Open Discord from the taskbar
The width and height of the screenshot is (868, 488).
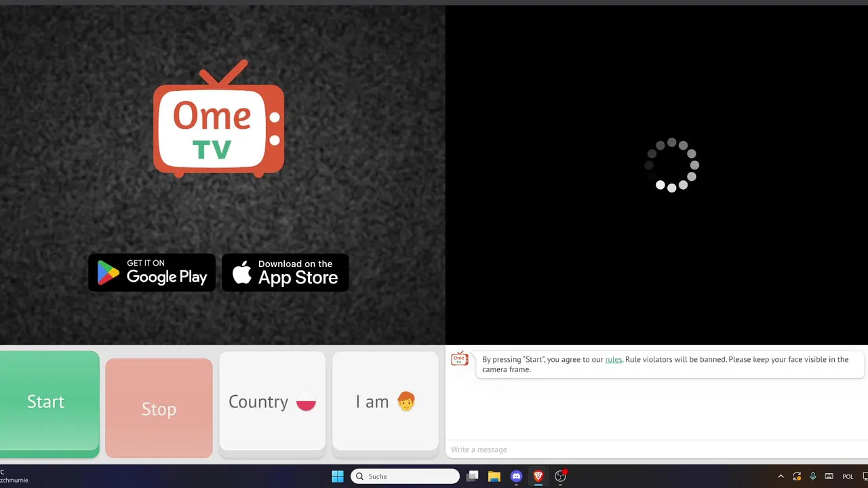(x=516, y=476)
